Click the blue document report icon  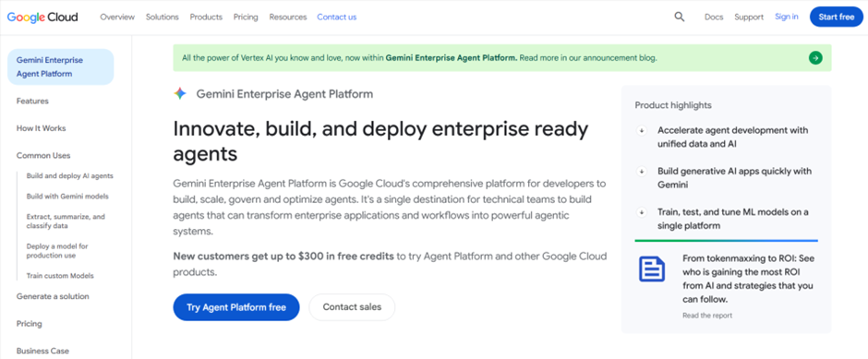652,269
